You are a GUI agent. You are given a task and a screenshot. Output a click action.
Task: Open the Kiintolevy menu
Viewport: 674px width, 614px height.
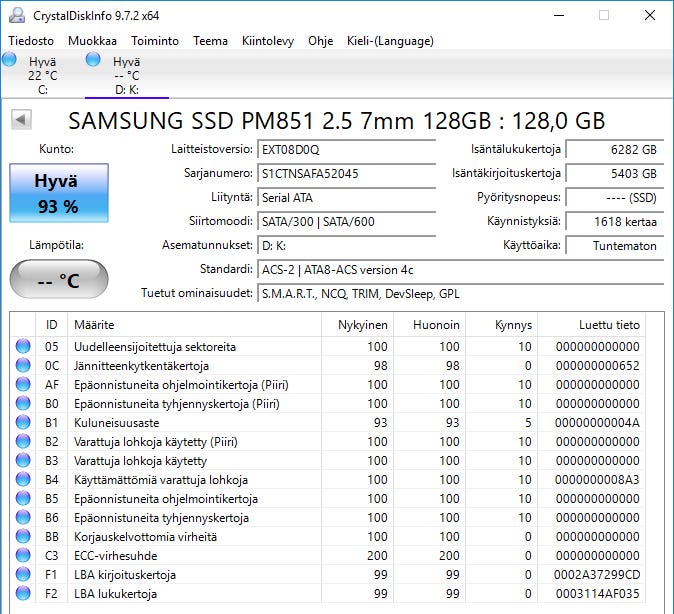268,41
